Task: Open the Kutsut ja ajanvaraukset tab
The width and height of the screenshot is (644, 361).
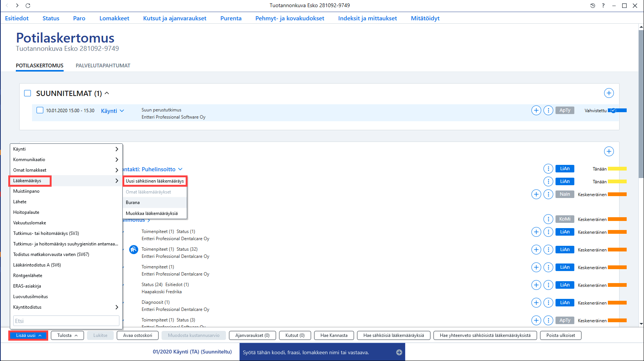Action: pyautogui.click(x=175, y=18)
